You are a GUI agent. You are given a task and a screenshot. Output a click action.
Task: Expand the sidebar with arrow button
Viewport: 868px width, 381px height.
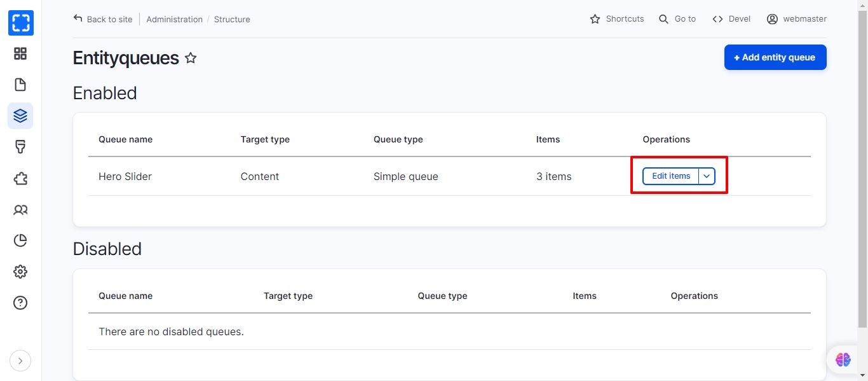(x=20, y=361)
